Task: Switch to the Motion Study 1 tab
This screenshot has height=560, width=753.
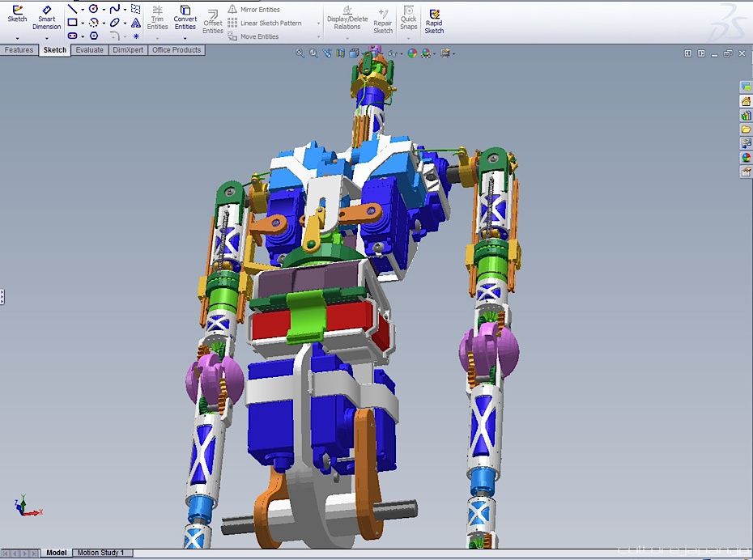Action: (100, 553)
